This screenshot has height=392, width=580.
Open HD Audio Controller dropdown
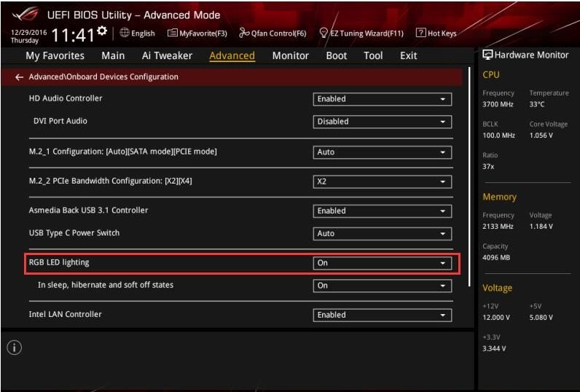(382, 99)
